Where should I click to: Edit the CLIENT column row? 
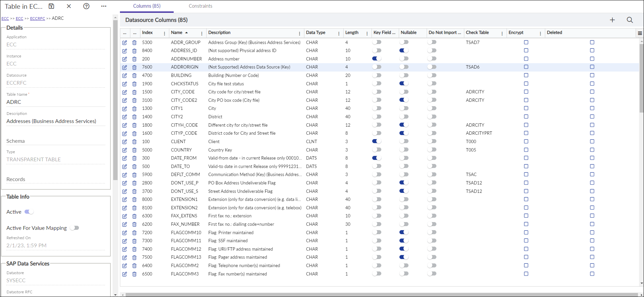[125, 142]
